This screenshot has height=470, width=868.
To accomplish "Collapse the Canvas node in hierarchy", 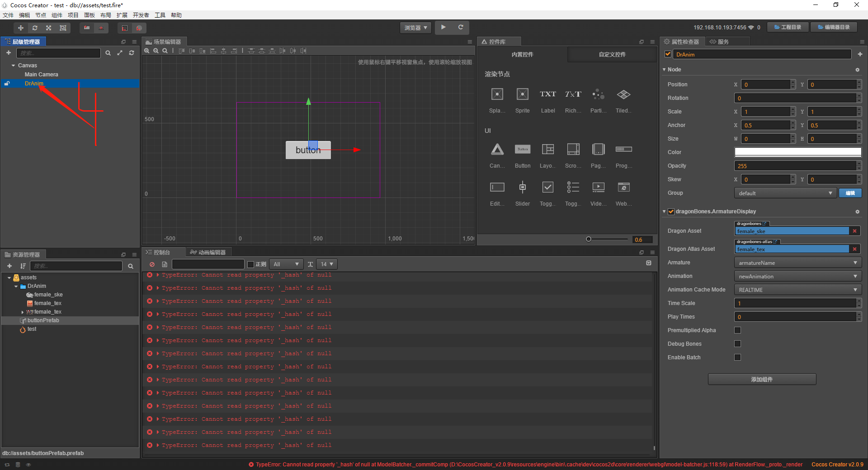I will [14, 66].
